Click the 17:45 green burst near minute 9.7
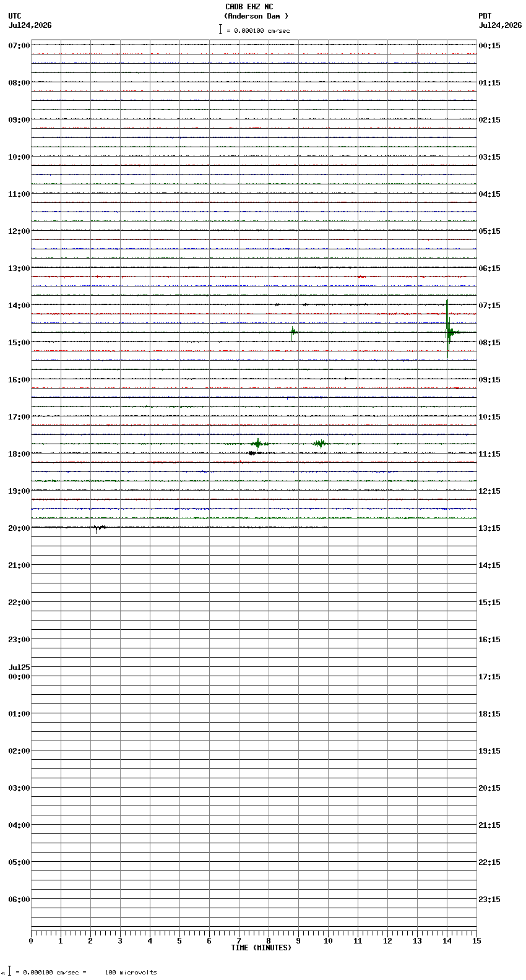This screenshot has width=526, height=980. [x=319, y=444]
